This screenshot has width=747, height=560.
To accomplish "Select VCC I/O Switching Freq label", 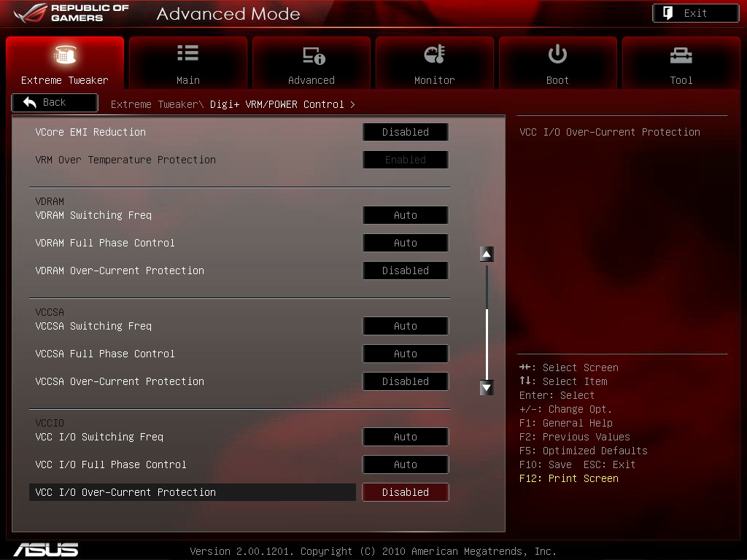I will point(99,437).
